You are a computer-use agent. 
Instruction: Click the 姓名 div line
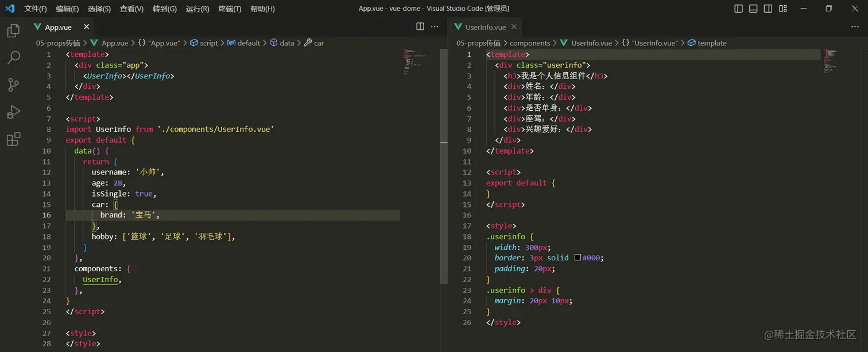(x=540, y=87)
